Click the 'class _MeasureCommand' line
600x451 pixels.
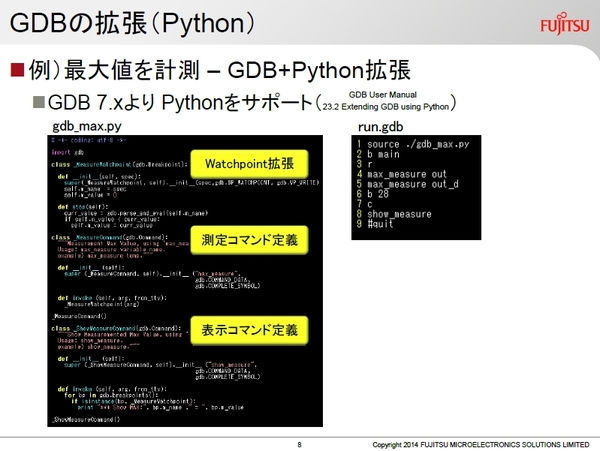(x=109, y=237)
